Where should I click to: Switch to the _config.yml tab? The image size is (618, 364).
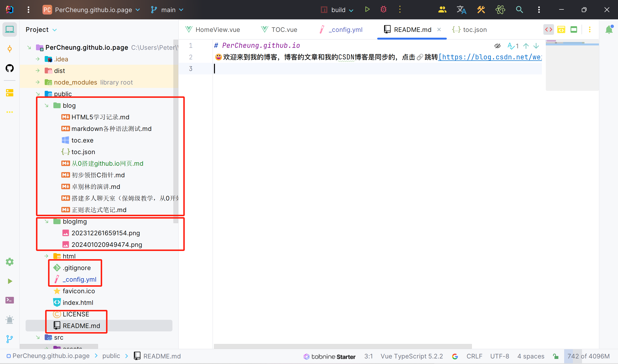(341, 29)
